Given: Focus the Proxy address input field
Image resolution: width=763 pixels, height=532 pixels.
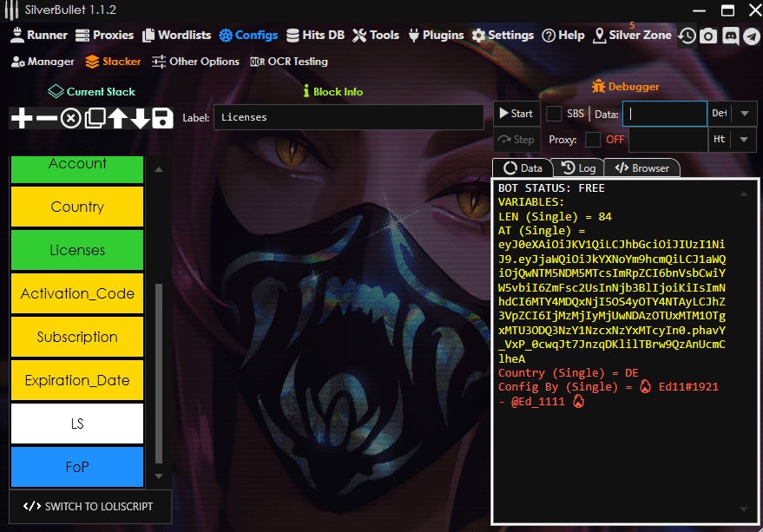Looking at the screenshot, I should (x=668, y=140).
